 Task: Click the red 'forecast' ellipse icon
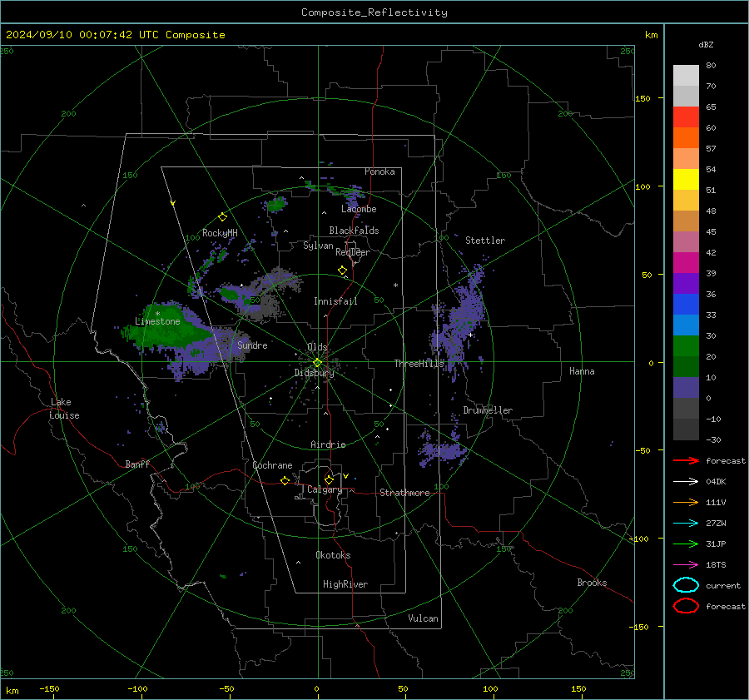click(x=686, y=606)
